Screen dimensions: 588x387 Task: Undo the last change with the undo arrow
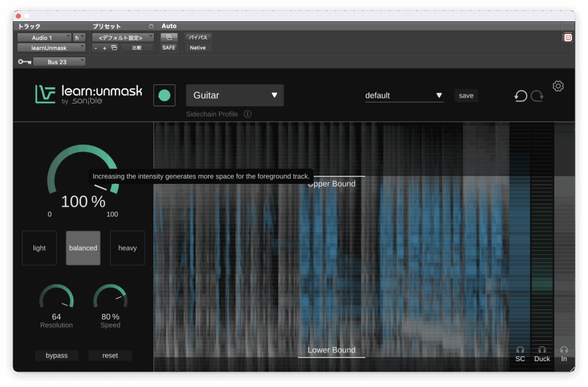click(520, 96)
